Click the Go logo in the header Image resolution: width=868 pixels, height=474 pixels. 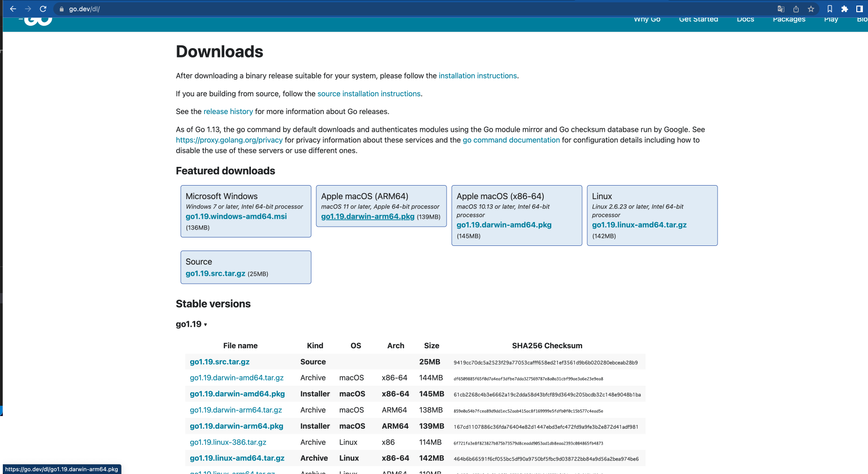coord(36,21)
